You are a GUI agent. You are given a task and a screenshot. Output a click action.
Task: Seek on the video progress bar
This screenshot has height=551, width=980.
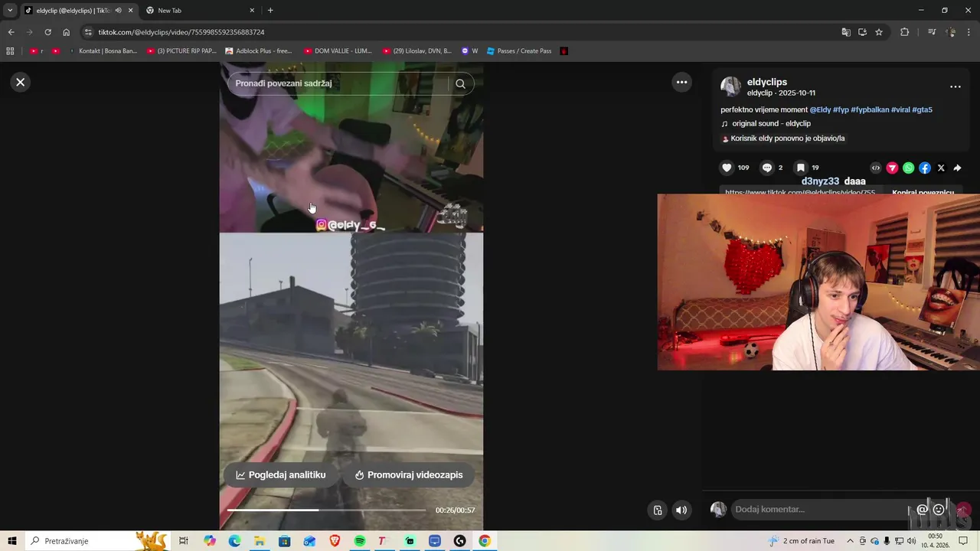(x=327, y=510)
